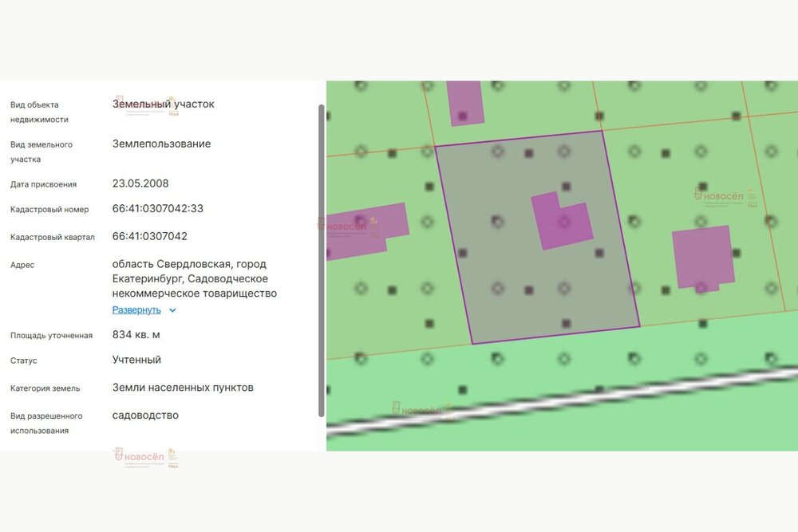Screen dimensions: 798x532
Task: Expand address with chevron beside Развернуть
Action: pyautogui.click(x=172, y=310)
